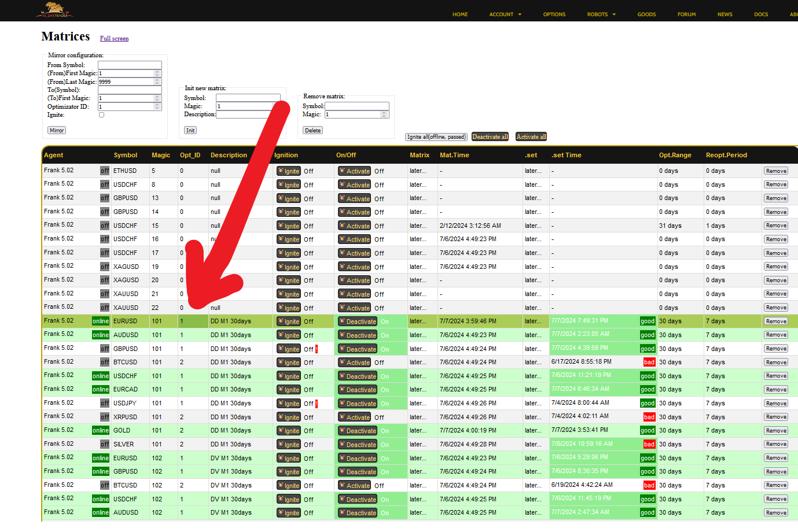Screen dimensions: 798x532
Task: Activate the ETHUSD matrix
Action: tap(354, 171)
